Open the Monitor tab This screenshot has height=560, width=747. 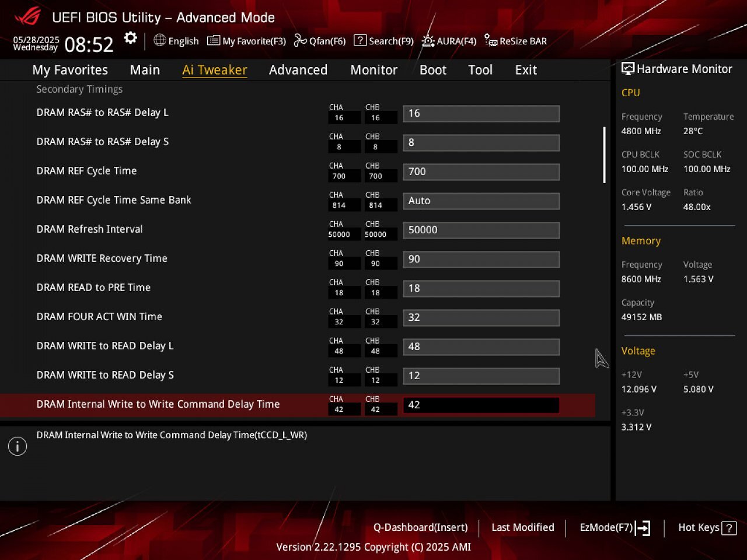coord(373,70)
